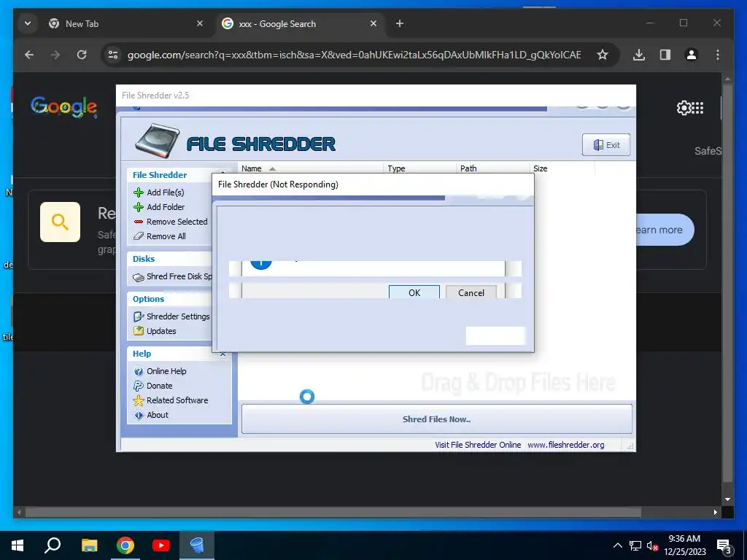Click the About info icon
The image size is (747, 560).
pos(139,415)
